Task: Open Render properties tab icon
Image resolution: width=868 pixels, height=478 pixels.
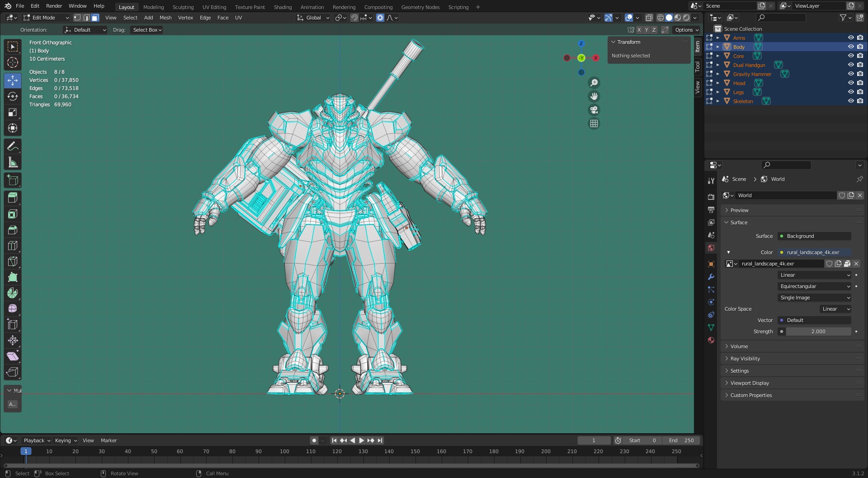Action: tap(711, 197)
